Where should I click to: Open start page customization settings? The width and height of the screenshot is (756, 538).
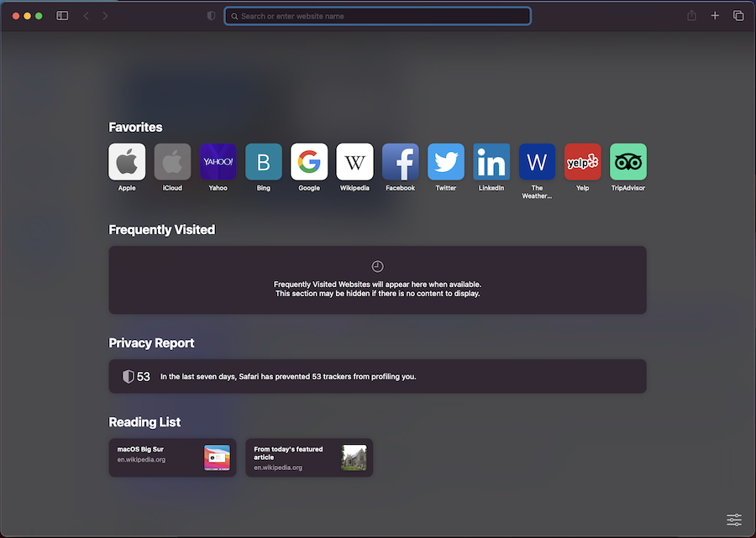point(734,520)
